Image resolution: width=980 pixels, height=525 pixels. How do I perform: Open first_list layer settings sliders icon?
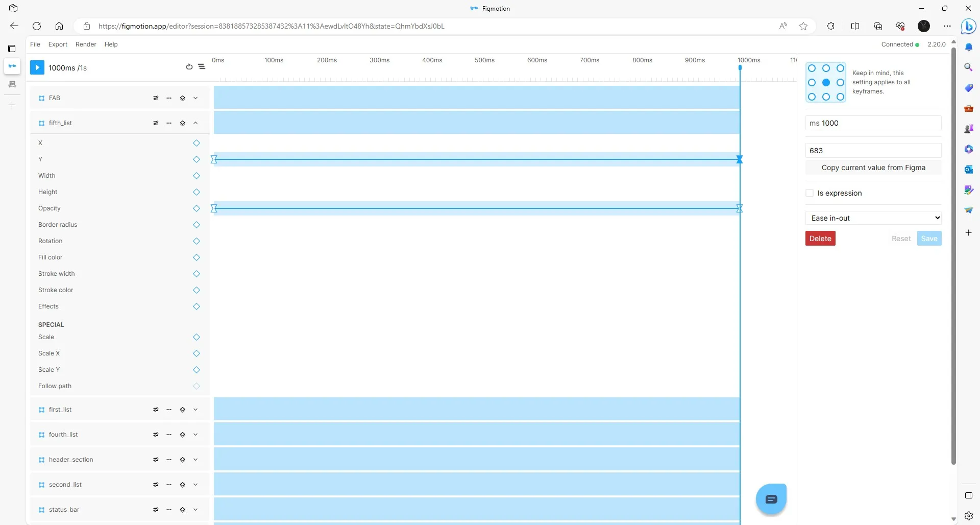tap(156, 410)
